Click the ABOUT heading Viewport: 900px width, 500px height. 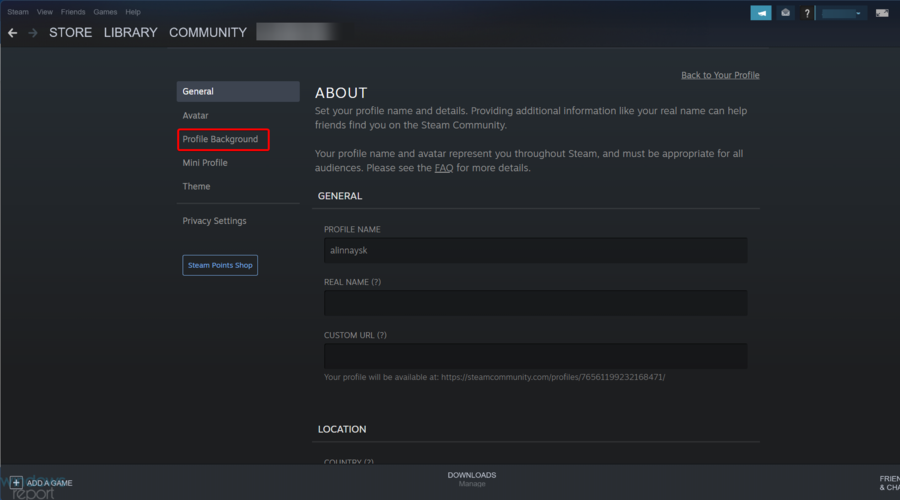[x=341, y=93]
